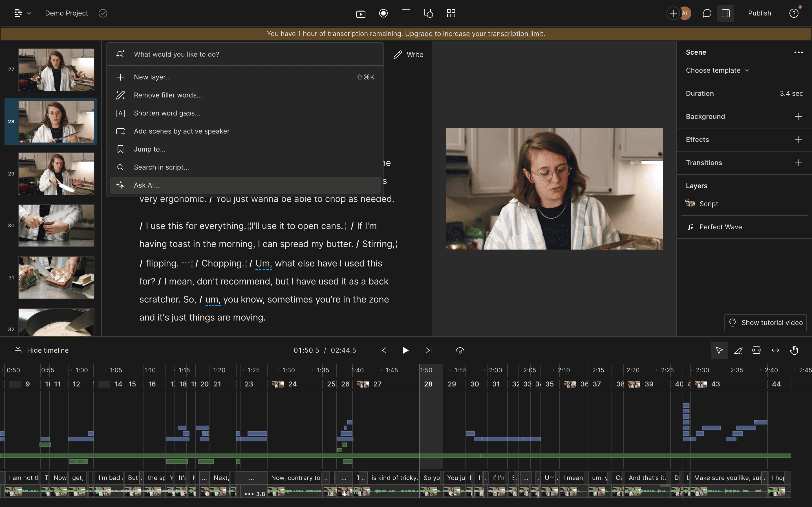Image resolution: width=812 pixels, height=507 pixels.
Task: Select the razor trim tool above the timeline
Action: tap(738, 350)
